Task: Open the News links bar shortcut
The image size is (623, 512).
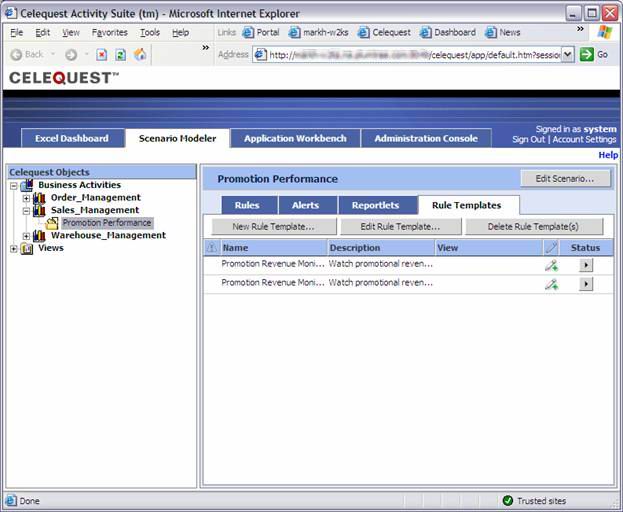Action: 503,33
